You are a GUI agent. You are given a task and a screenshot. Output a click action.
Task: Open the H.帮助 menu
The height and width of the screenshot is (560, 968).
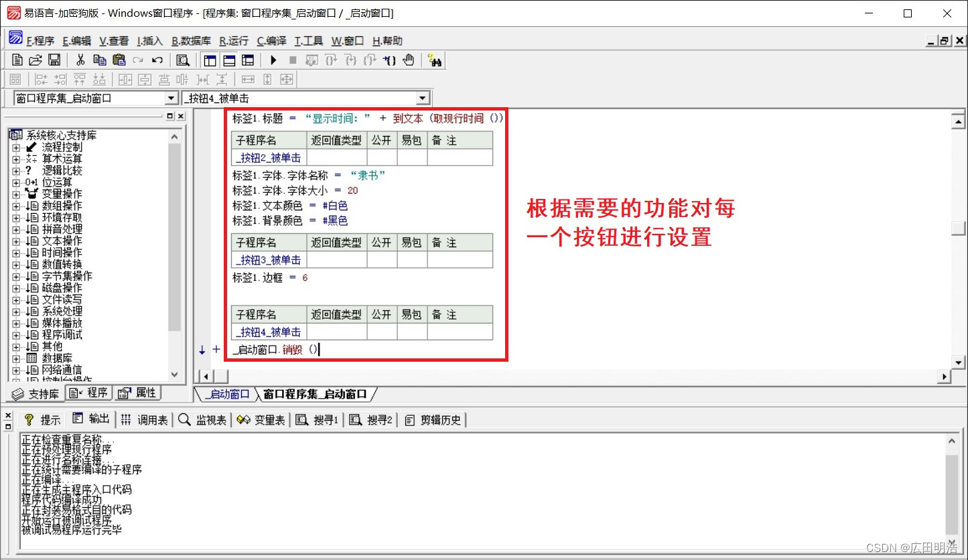387,41
